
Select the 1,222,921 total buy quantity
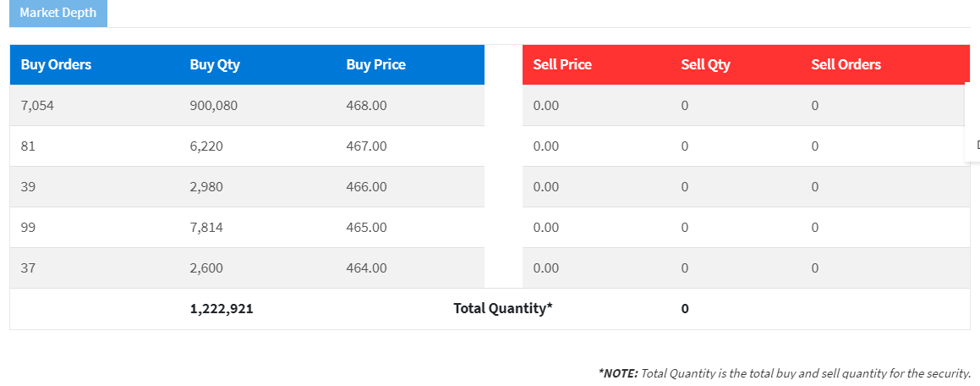222,308
